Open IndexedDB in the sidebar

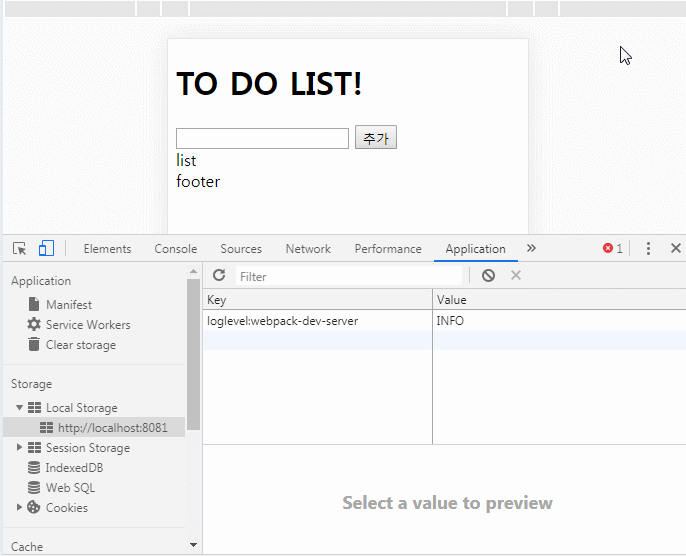click(x=74, y=468)
